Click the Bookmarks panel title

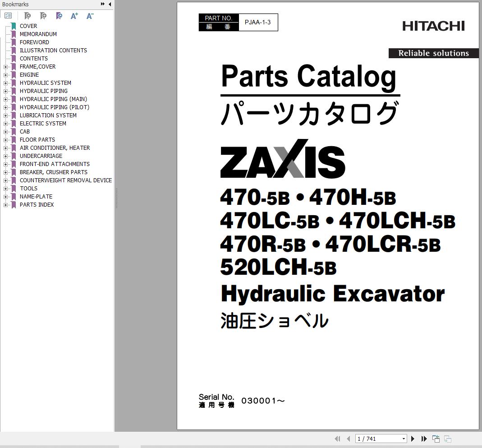click(x=15, y=5)
